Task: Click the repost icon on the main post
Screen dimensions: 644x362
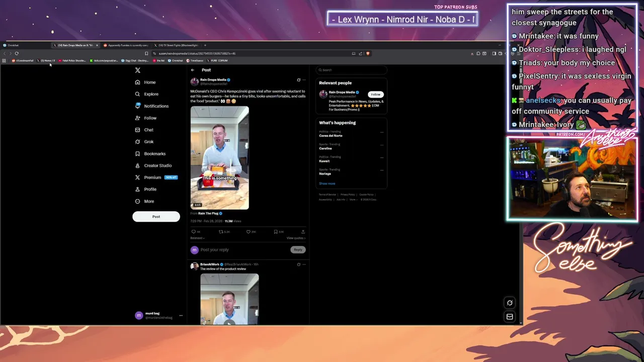Action: tap(221, 232)
